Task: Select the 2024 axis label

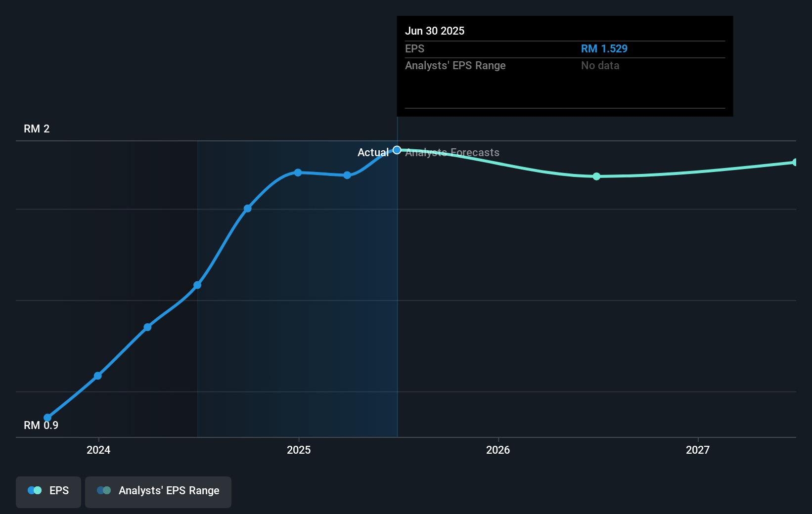Action: tap(98, 450)
